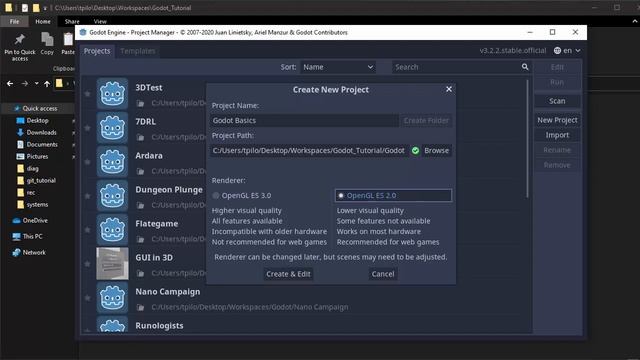Click the Import button
This screenshot has width=640, height=360.
coord(557,135)
